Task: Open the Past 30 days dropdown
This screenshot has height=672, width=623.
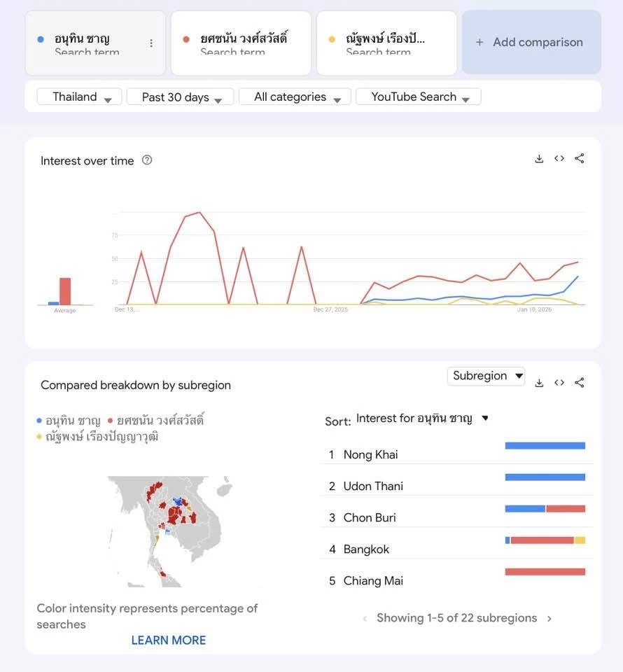Action: (181, 97)
